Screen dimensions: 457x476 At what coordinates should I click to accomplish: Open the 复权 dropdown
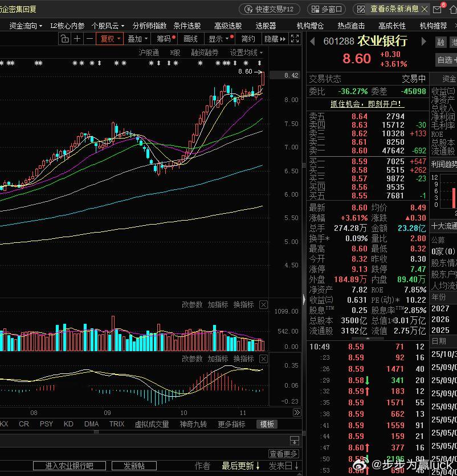coord(110,39)
